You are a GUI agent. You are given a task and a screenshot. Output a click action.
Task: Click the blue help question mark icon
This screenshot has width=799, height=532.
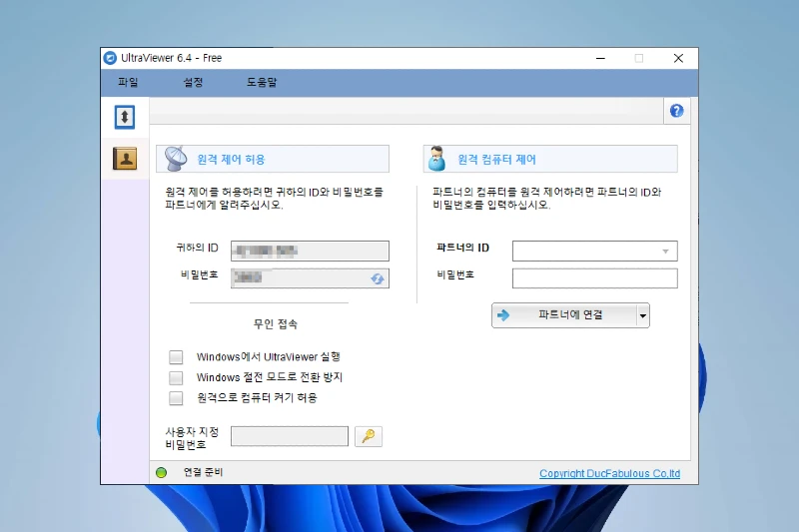[x=677, y=111]
